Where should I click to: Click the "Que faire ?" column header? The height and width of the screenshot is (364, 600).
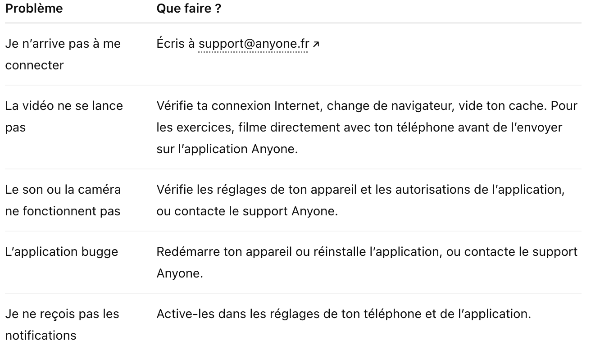pos(189,9)
